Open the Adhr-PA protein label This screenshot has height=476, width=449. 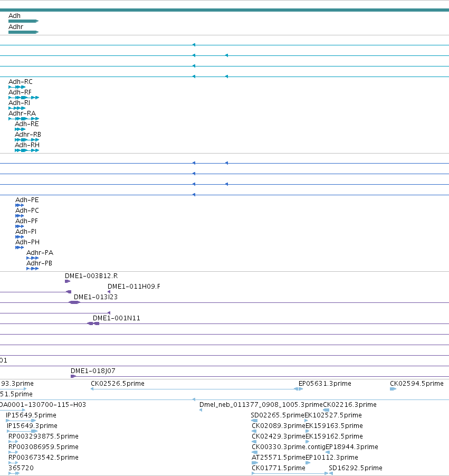[40, 253]
